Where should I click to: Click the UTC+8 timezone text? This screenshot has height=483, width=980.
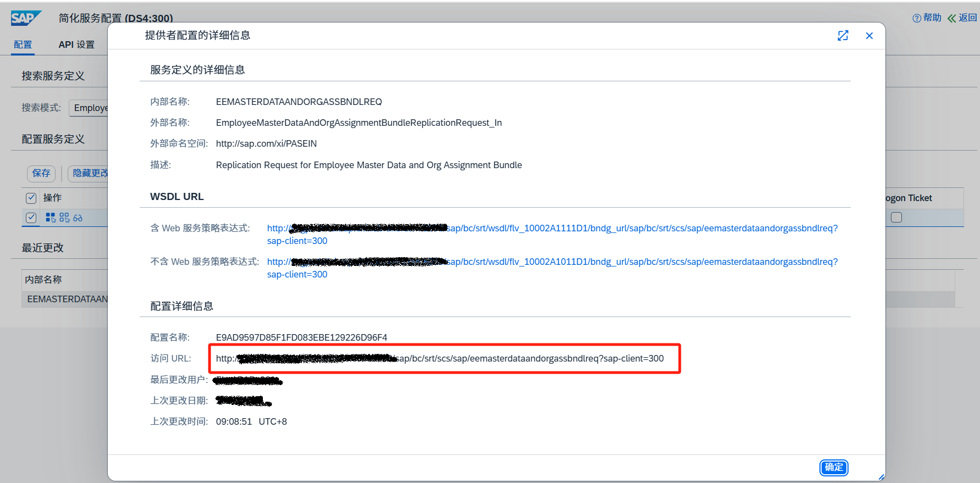point(273,421)
